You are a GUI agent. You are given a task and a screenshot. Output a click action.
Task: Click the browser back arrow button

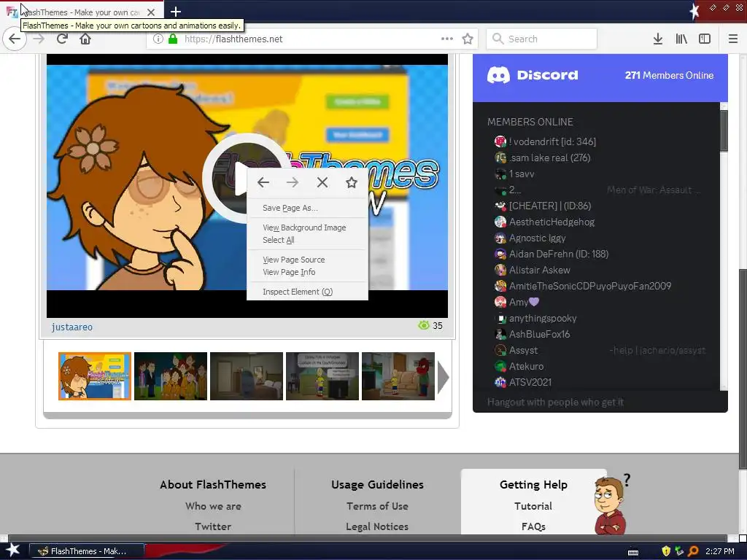(15, 39)
